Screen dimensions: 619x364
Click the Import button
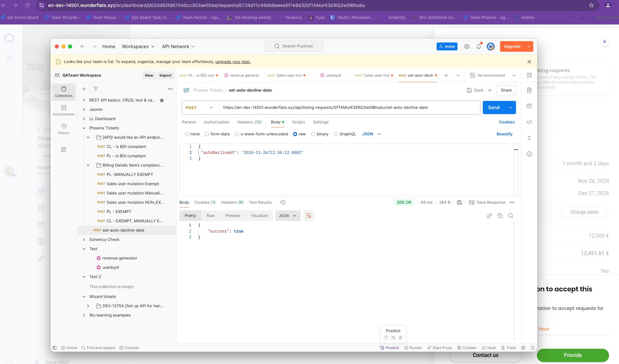[165, 75]
